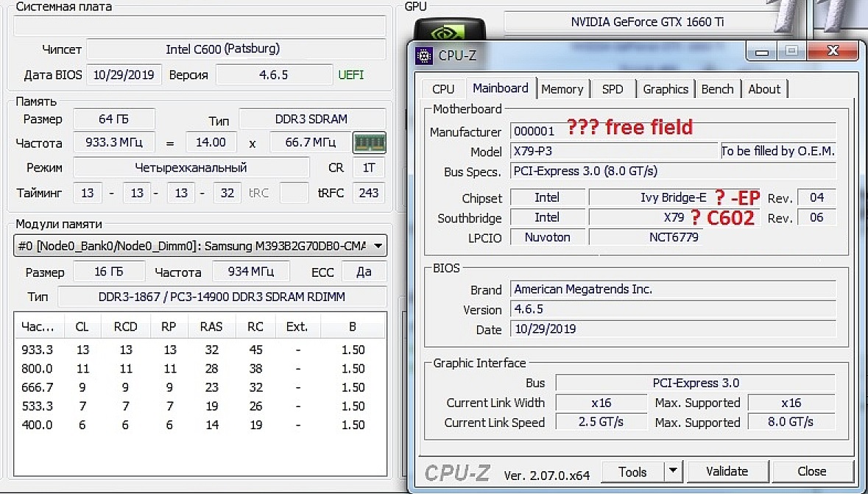Click the Manufacturer field showing 000001
Viewport: 868px width, 494px height.
click(673, 131)
